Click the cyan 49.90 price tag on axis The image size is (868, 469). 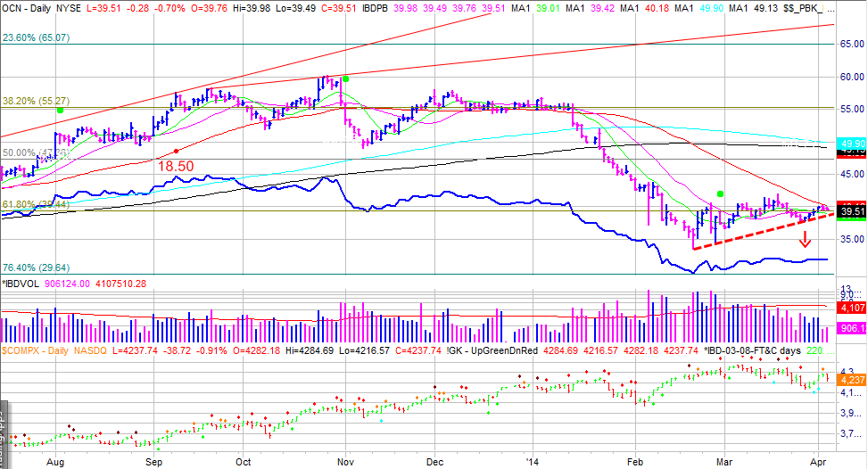(853, 144)
